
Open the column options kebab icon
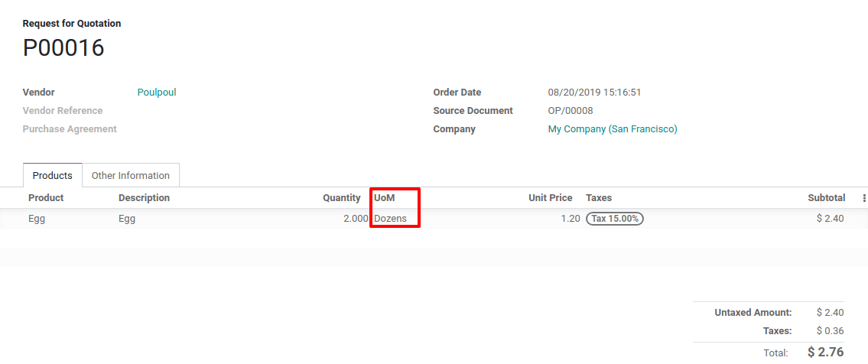click(x=864, y=198)
